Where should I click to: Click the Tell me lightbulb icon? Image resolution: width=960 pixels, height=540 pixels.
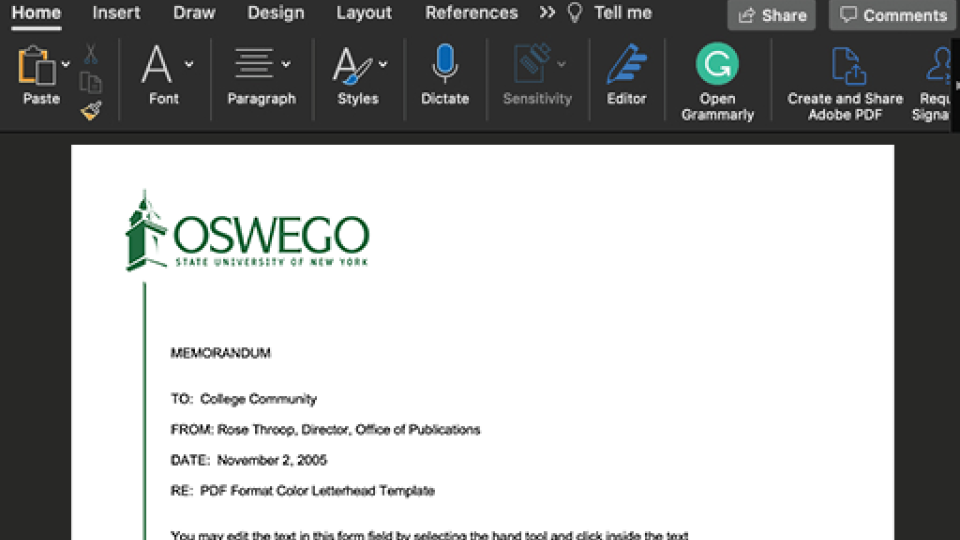[574, 13]
